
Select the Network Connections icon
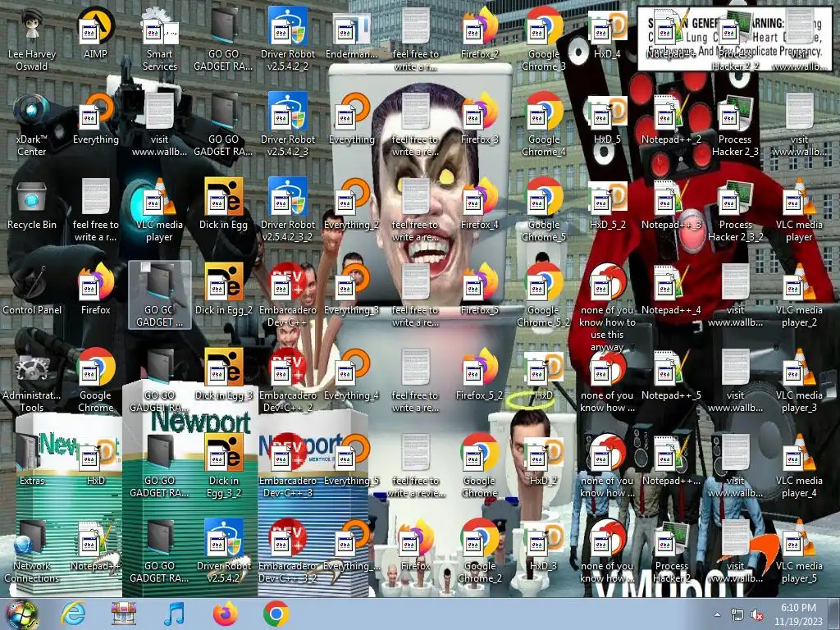point(32,552)
